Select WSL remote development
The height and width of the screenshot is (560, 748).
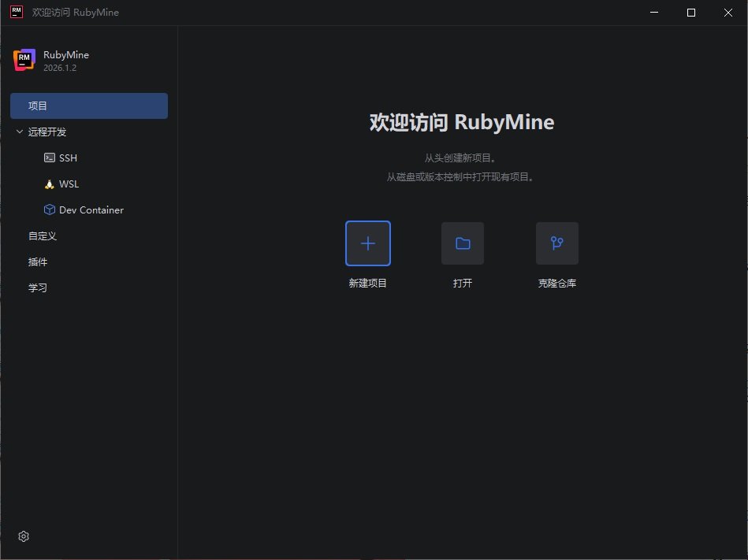[69, 184]
